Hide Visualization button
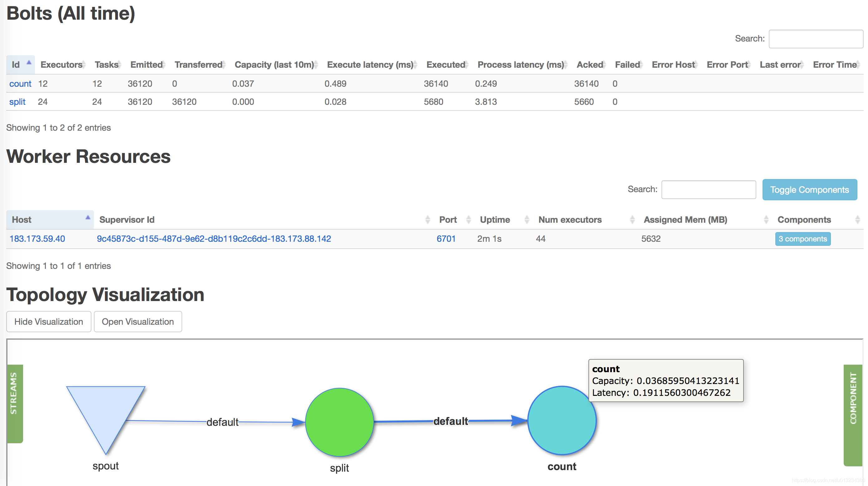868x486 pixels. pyautogui.click(x=49, y=322)
